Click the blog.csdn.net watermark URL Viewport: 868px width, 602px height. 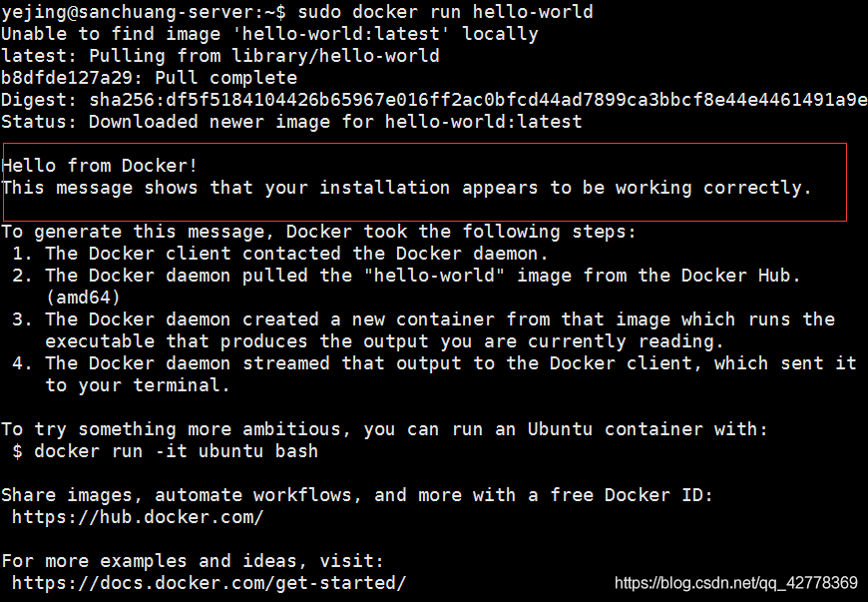click(736, 583)
